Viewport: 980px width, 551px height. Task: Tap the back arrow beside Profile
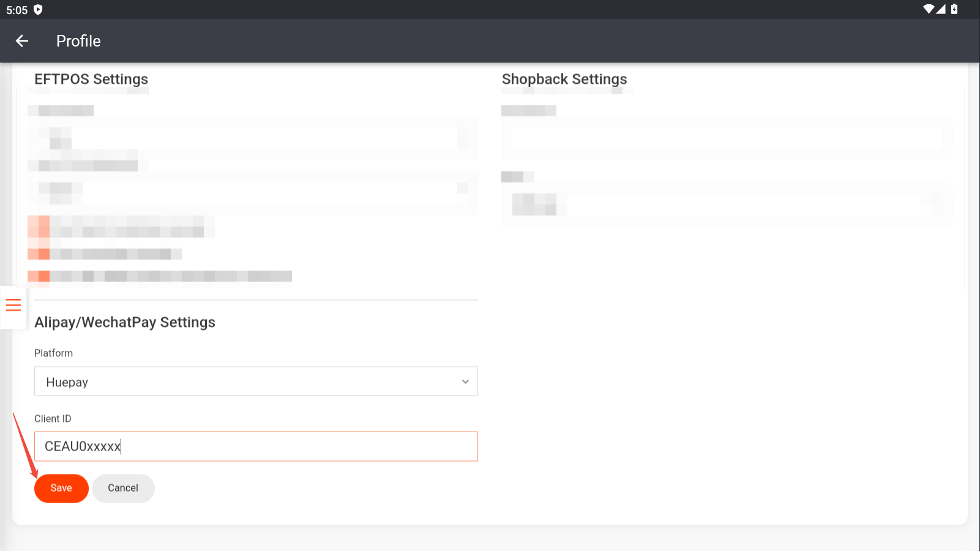pyautogui.click(x=22, y=41)
